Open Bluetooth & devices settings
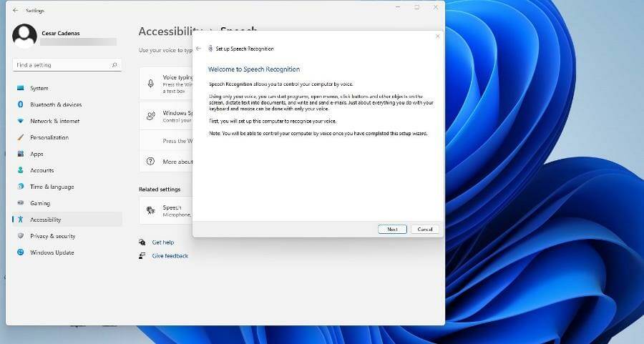The height and width of the screenshot is (344, 644). point(67,104)
